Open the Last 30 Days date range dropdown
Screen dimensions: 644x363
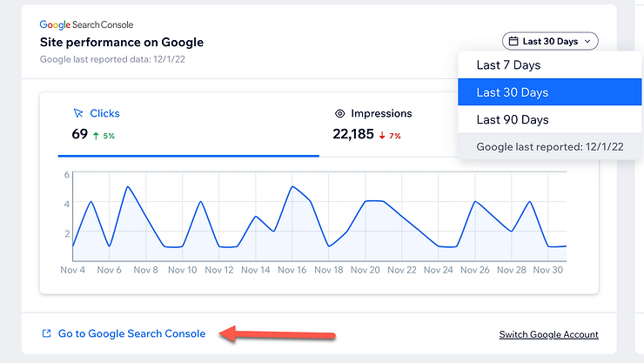(x=550, y=41)
